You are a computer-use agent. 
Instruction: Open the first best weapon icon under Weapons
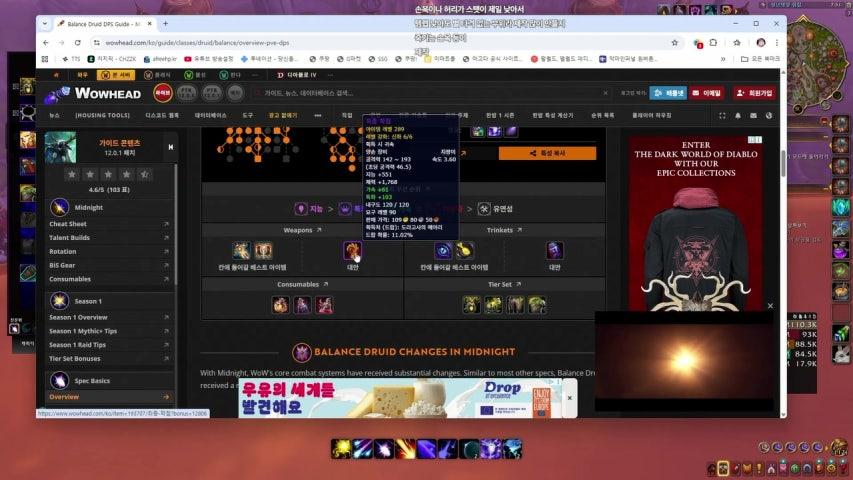242,250
